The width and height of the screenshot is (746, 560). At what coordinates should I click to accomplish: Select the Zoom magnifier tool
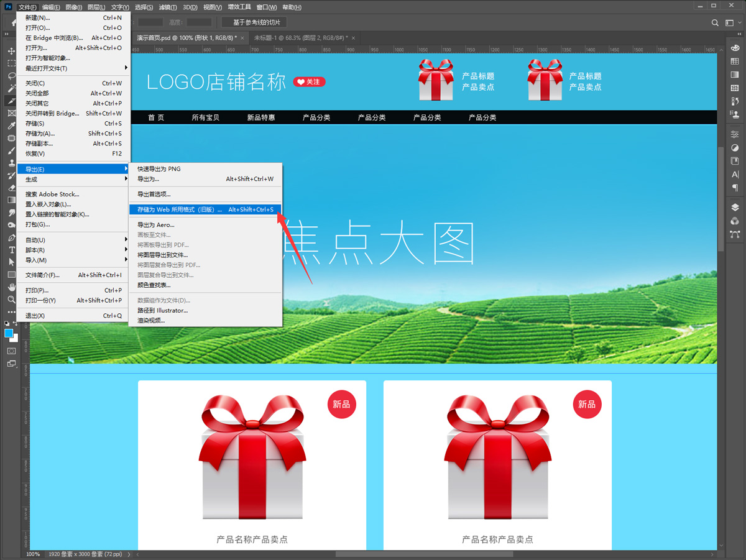[11, 300]
